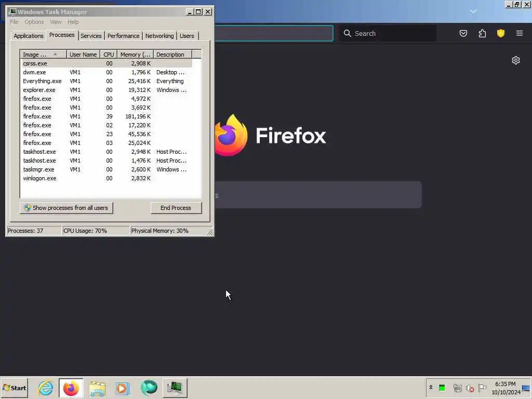
Task: Select the csrss.exe process row
Action: tap(107, 63)
